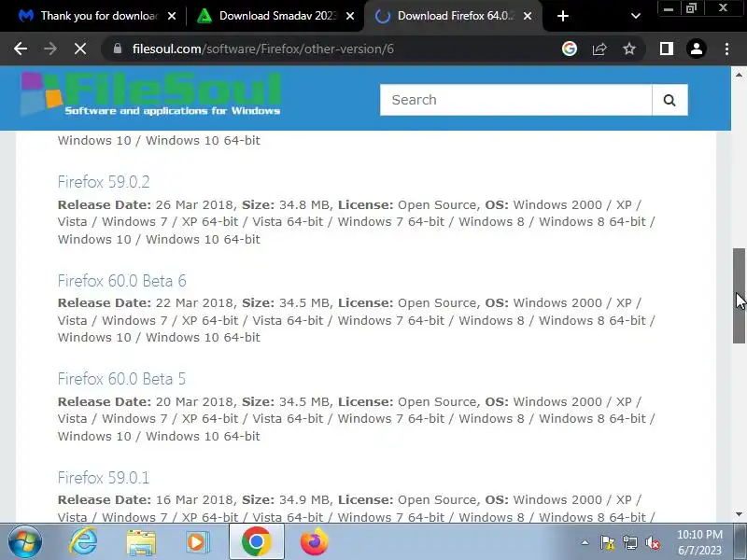Click the text "16 Mar 2018"
747x560 pixels.
tap(194, 500)
